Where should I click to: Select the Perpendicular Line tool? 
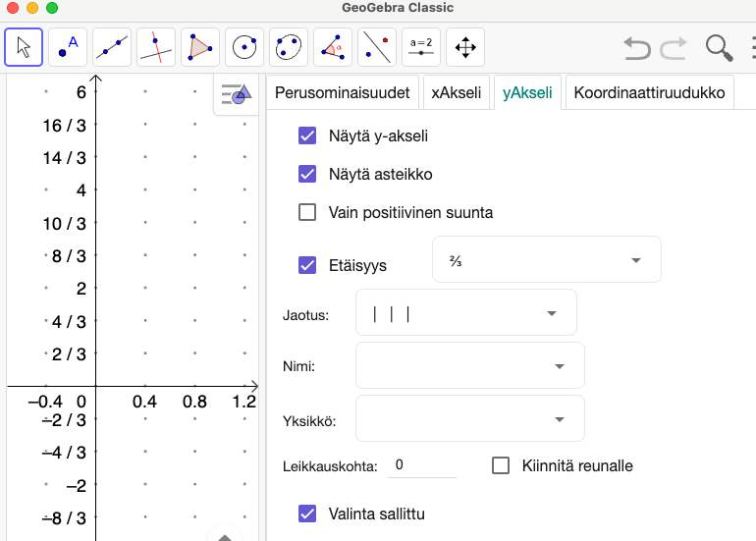pos(156,46)
